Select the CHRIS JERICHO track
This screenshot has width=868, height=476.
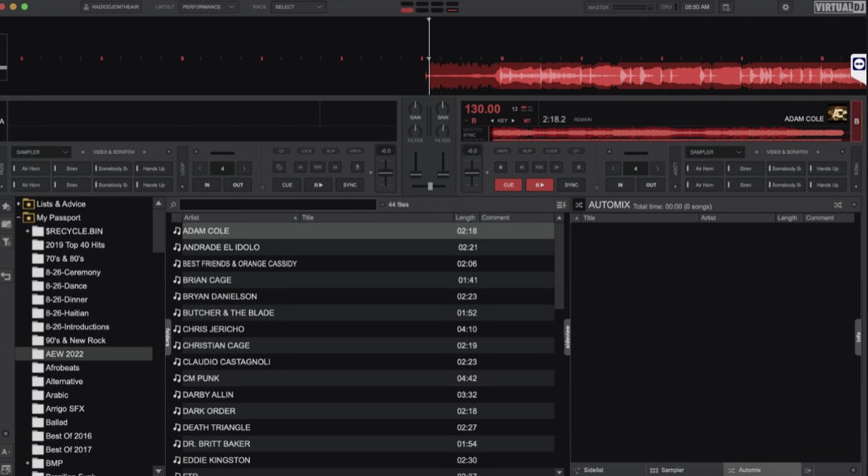[363, 329]
